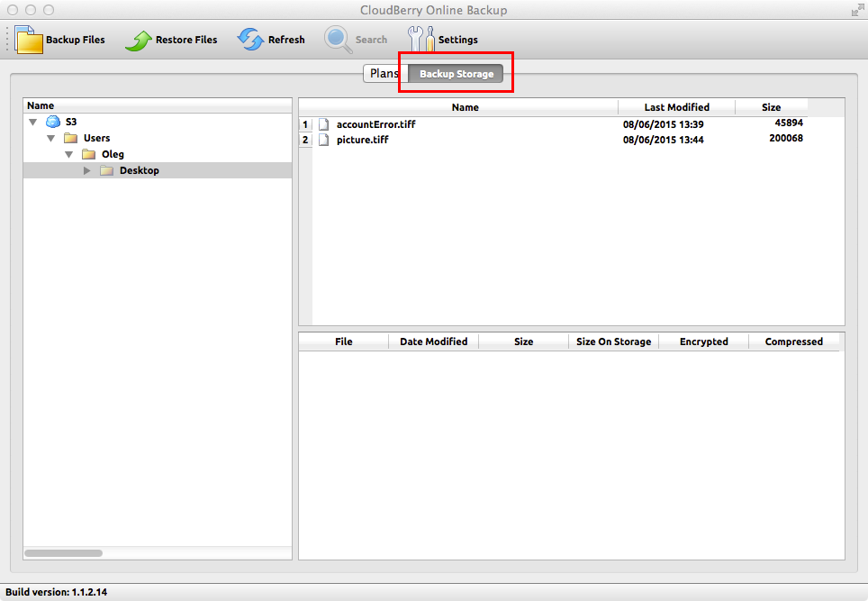
Task: Click the Compressed column header
Action: tap(794, 341)
